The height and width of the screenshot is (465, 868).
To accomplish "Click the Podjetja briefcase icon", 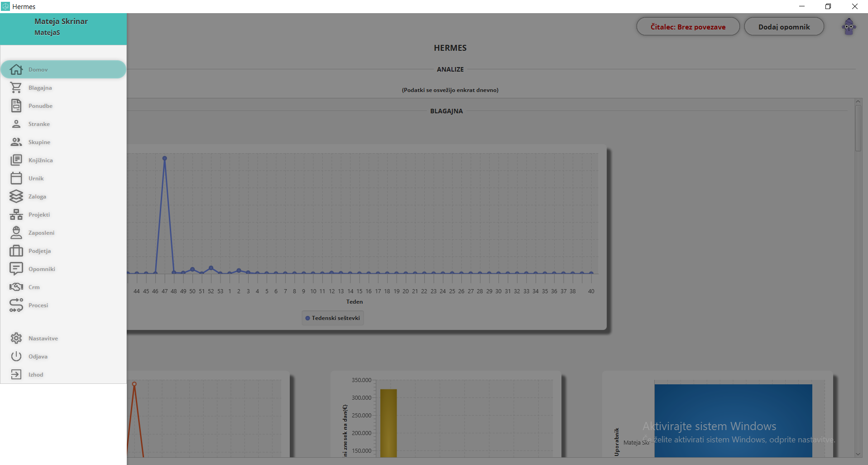I will coord(16,251).
